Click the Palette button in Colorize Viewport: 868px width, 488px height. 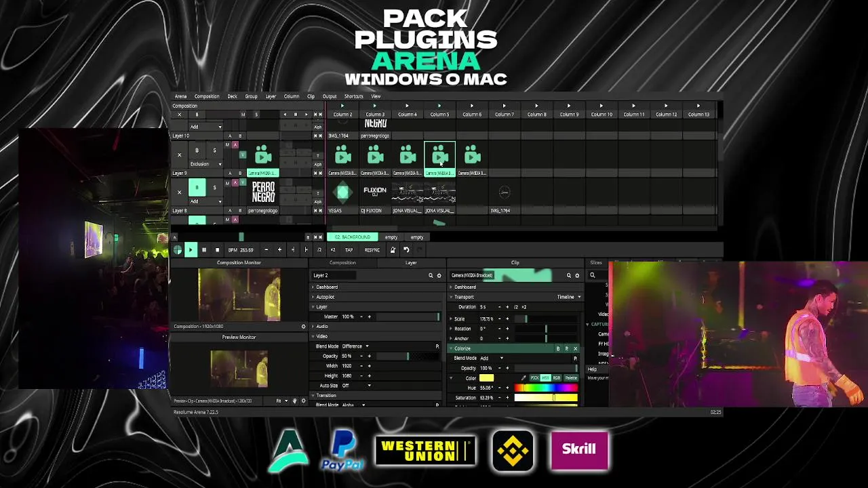571,378
